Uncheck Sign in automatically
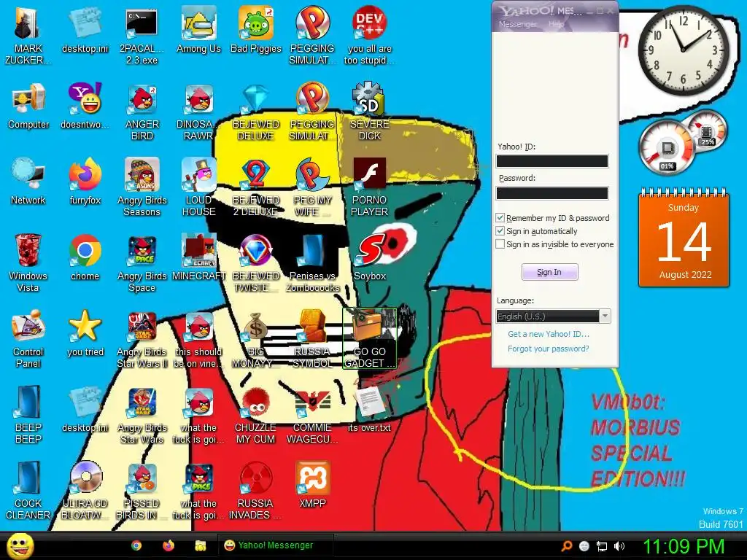The width and height of the screenshot is (747, 560). 500,231
